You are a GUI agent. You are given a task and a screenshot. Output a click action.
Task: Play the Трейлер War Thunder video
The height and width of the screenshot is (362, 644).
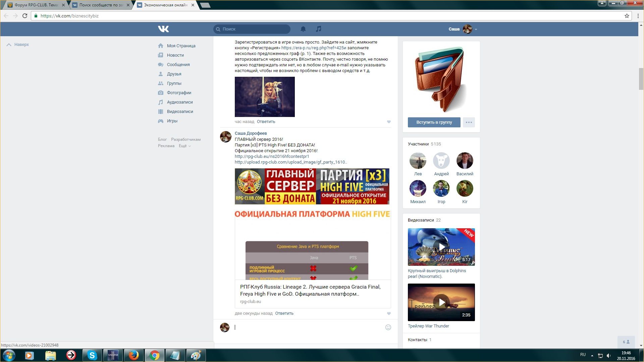pyautogui.click(x=441, y=302)
